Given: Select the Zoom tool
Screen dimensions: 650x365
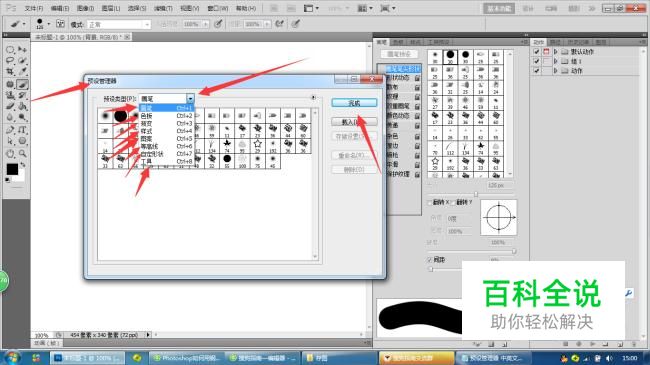Looking at the screenshot, I should pos(22,154).
